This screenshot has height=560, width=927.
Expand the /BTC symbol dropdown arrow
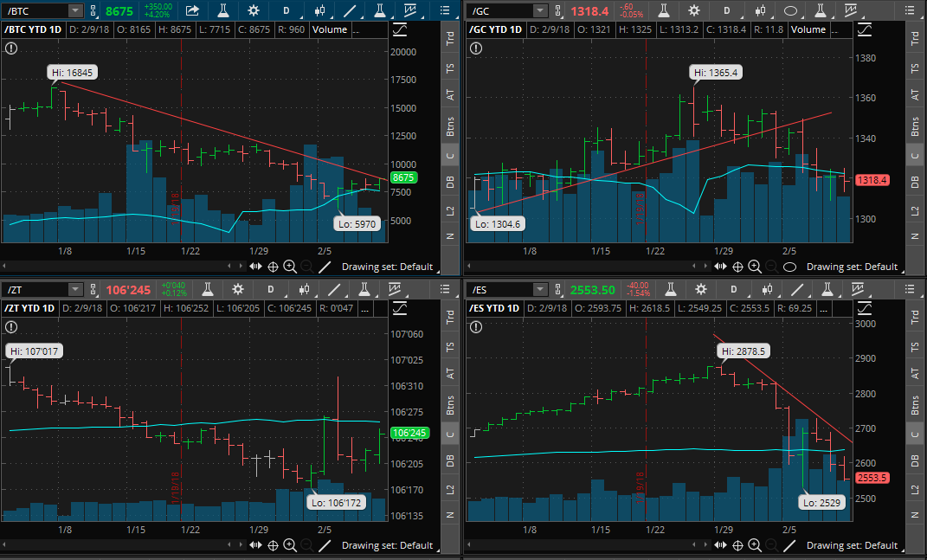tap(75, 10)
